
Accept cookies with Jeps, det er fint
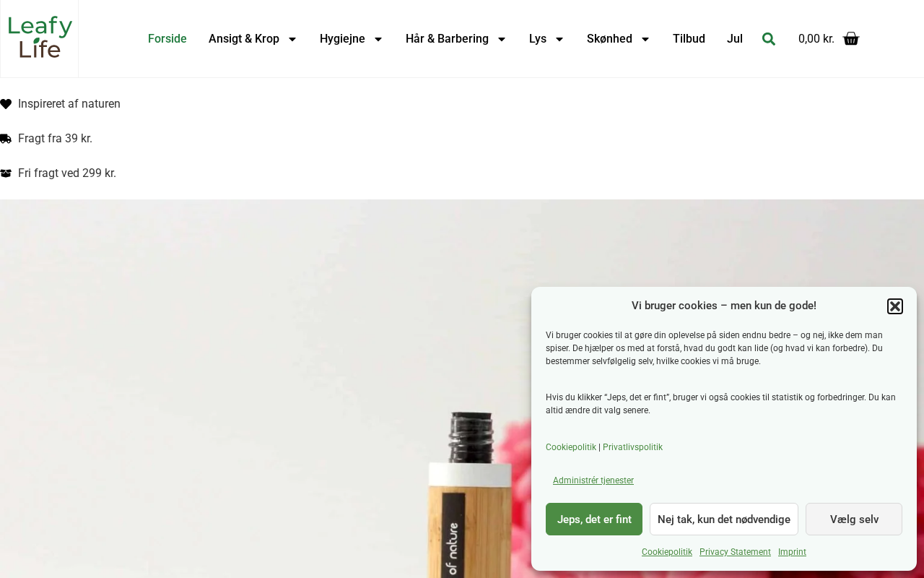coord(594,519)
